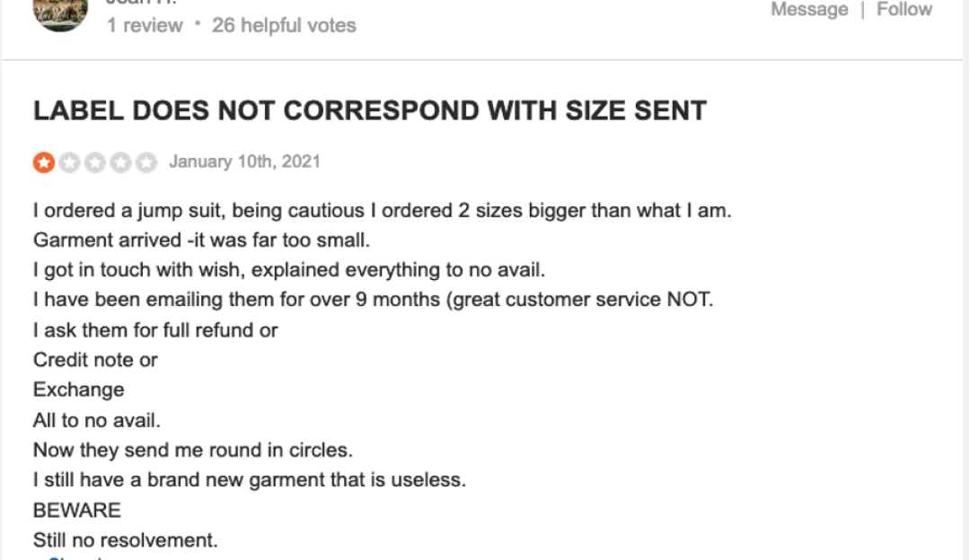Click the fourth gray rating star

[121, 162]
